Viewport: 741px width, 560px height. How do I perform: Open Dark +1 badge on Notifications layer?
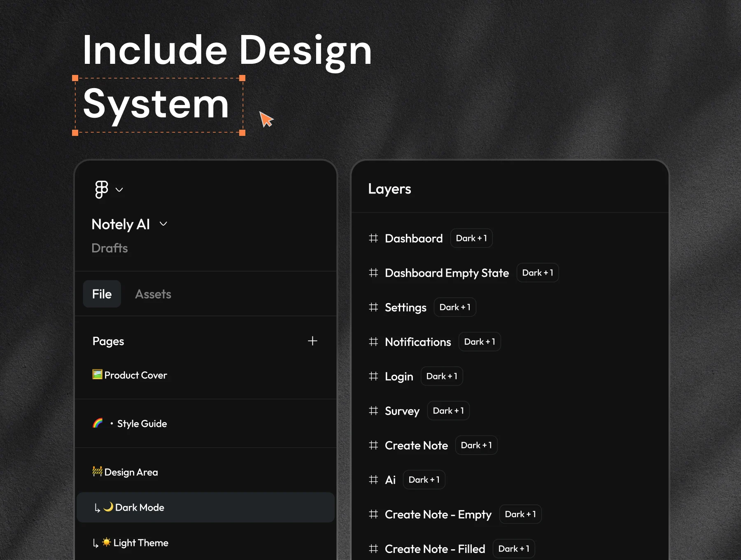tap(480, 342)
